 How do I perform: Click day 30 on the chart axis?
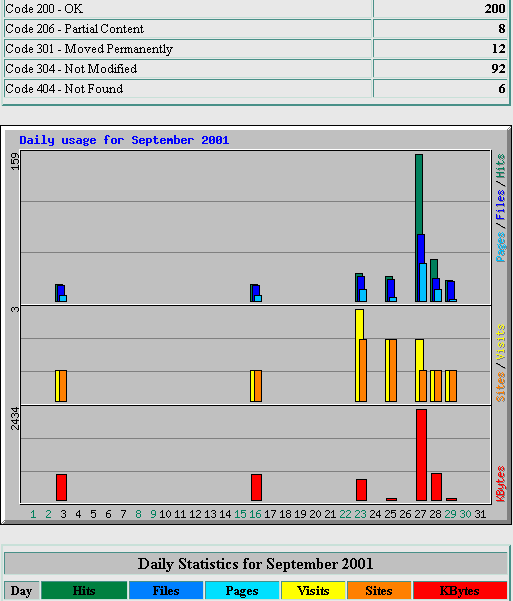tap(465, 514)
